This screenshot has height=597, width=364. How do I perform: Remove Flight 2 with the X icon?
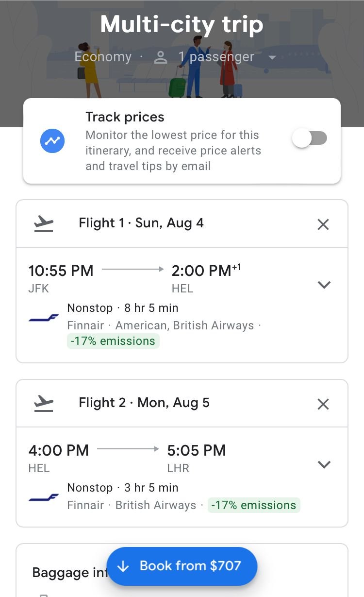coord(323,404)
